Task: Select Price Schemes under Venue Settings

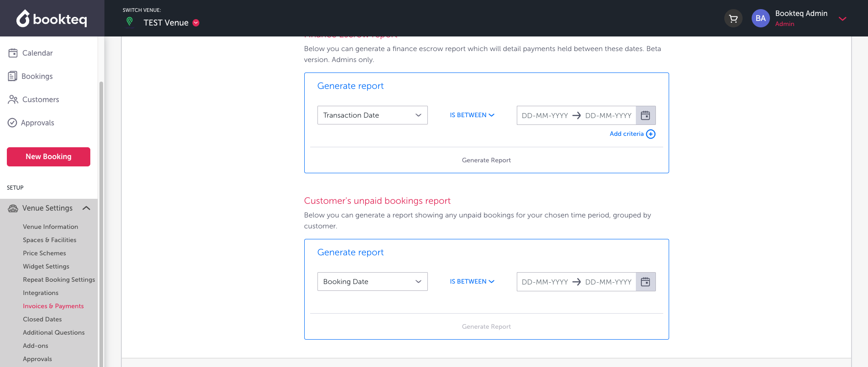Action: [44, 253]
